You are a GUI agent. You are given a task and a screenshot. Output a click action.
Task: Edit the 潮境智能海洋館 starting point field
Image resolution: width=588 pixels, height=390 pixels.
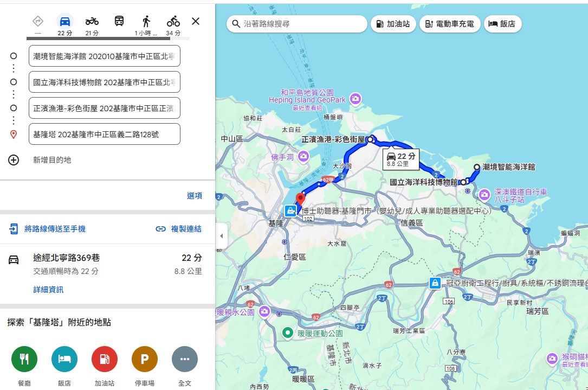pos(104,56)
